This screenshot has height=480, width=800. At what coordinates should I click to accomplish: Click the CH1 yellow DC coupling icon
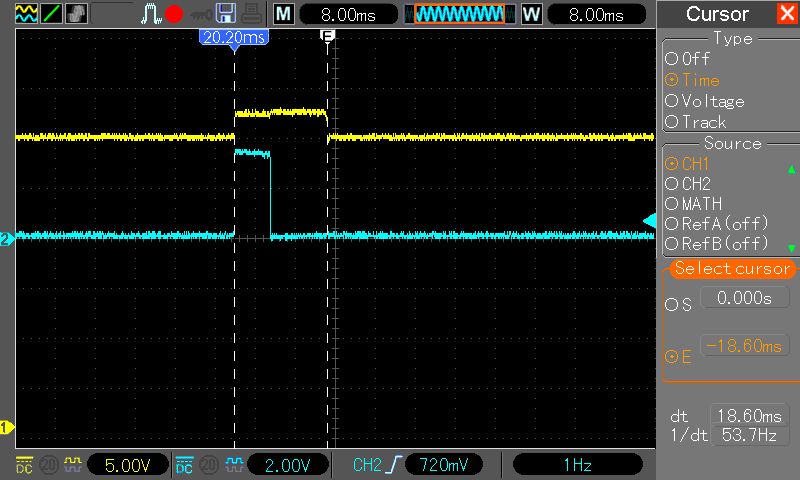pyautogui.click(x=25, y=465)
